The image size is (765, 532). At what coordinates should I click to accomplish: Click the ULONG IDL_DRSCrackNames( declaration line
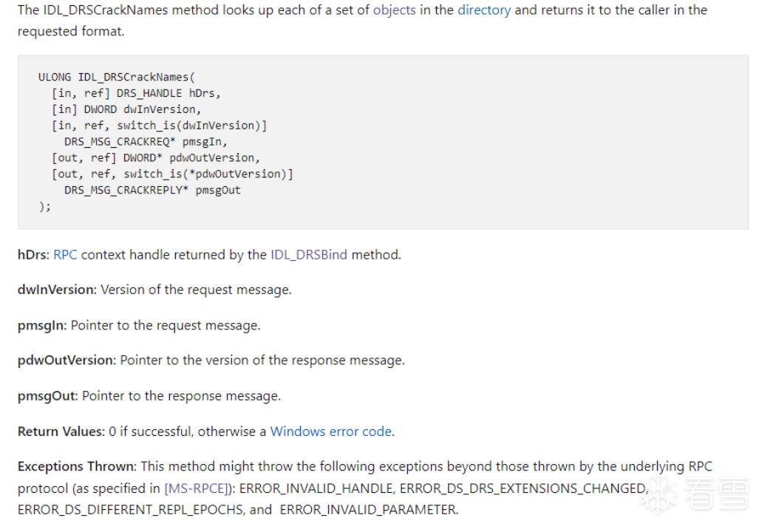tap(117, 77)
